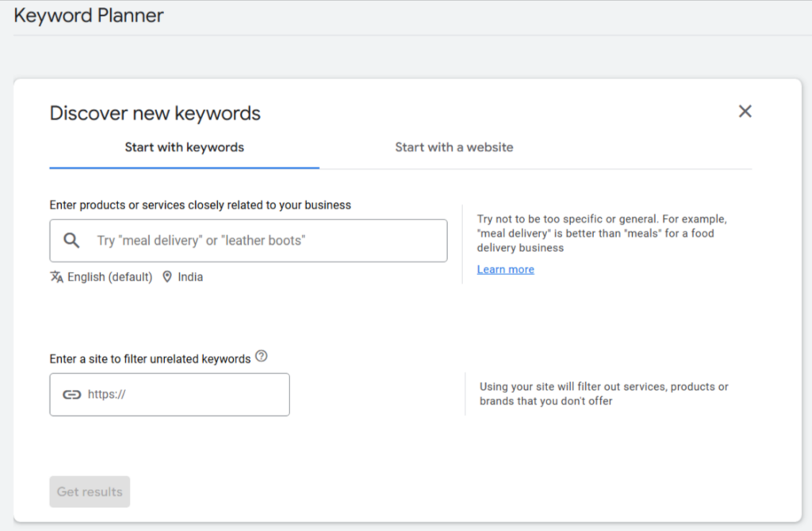Screen dimensions: 812x531
Task: Click the 'Using your site will filter' hint
Action: click(603, 394)
